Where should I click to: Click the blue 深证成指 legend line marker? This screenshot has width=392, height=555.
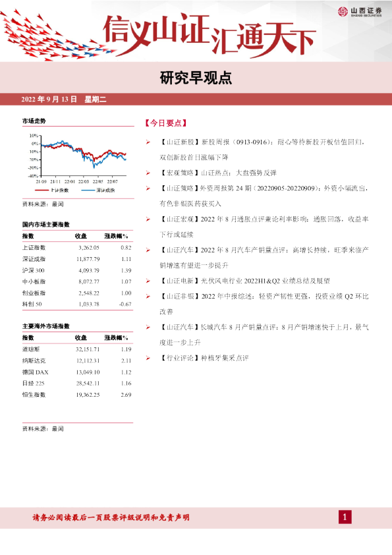click(x=88, y=190)
